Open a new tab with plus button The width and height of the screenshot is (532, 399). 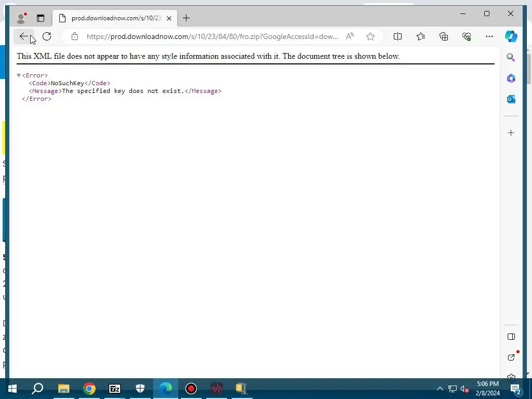click(187, 18)
